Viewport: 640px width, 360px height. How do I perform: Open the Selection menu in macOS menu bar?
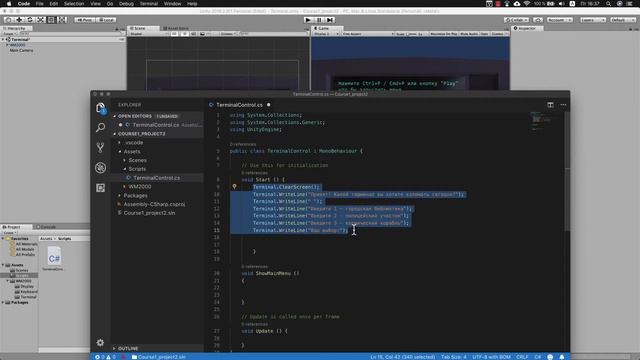click(74, 4)
